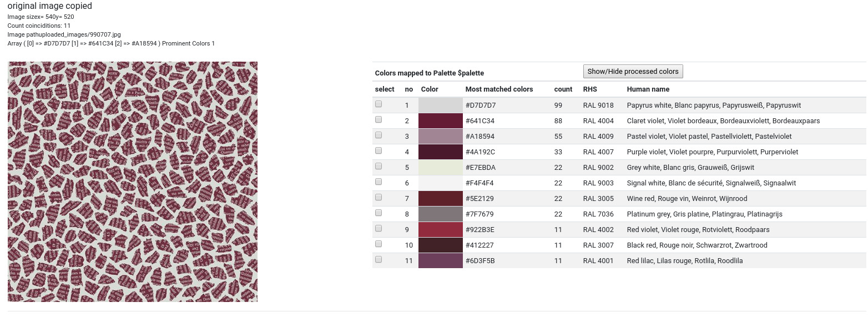Viewport: 868px width, 317px height.
Task: Select the #7F7679 platinum grey swatch
Action: click(440, 214)
